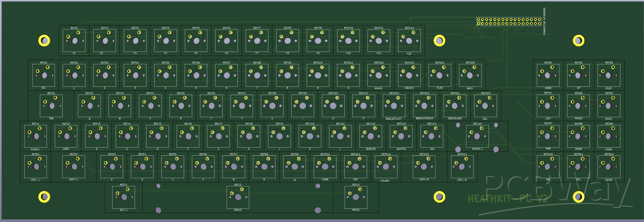Click the EQUALS key switch footprint
Screen dimensions: 644x222
point(409,75)
